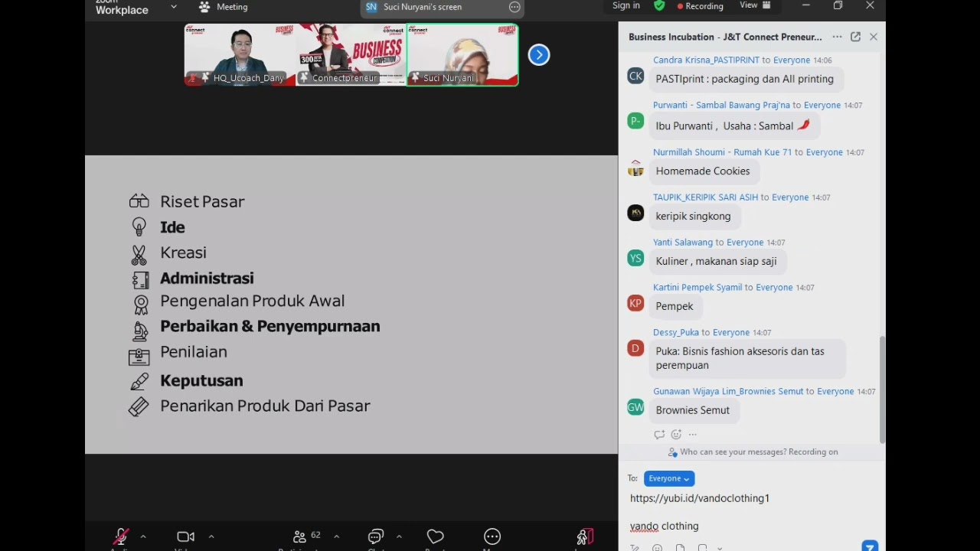980x551 pixels.
Task: Click the Leave meeting icon
Action: tap(584, 537)
